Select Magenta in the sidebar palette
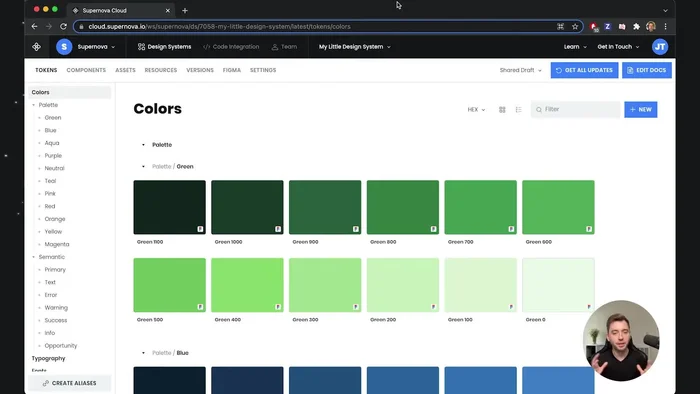Screen dimensions: 700x394 (x=57, y=244)
